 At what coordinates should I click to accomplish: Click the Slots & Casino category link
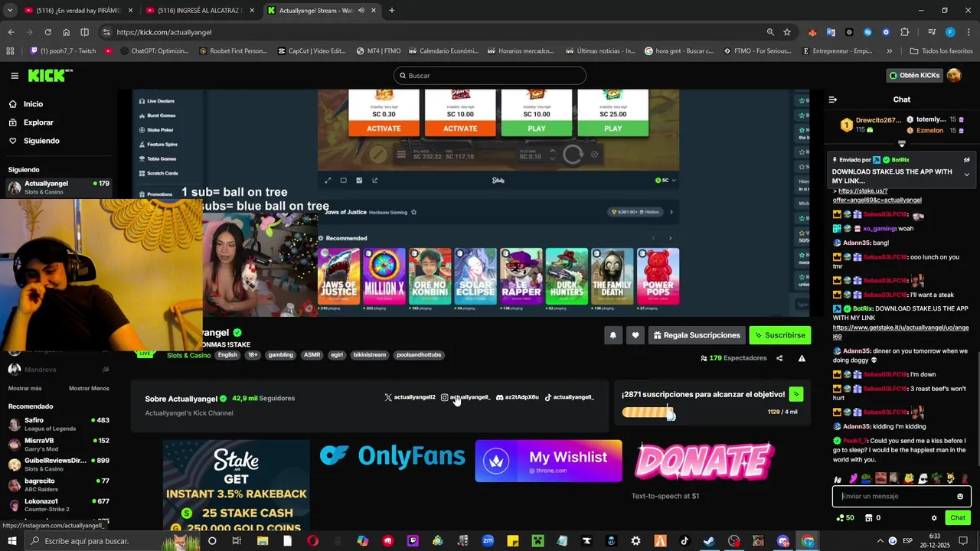pos(188,355)
